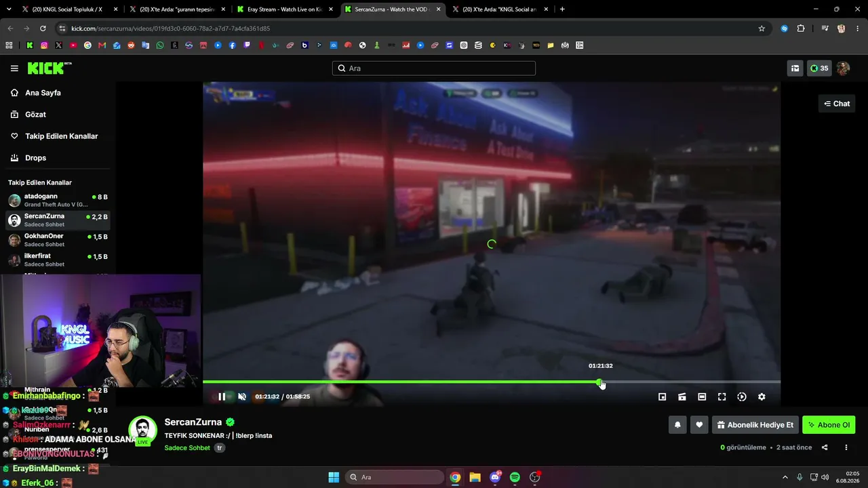Open playback speed options
The height and width of the screenshot is (488, 868).
(x=742, y=397)
